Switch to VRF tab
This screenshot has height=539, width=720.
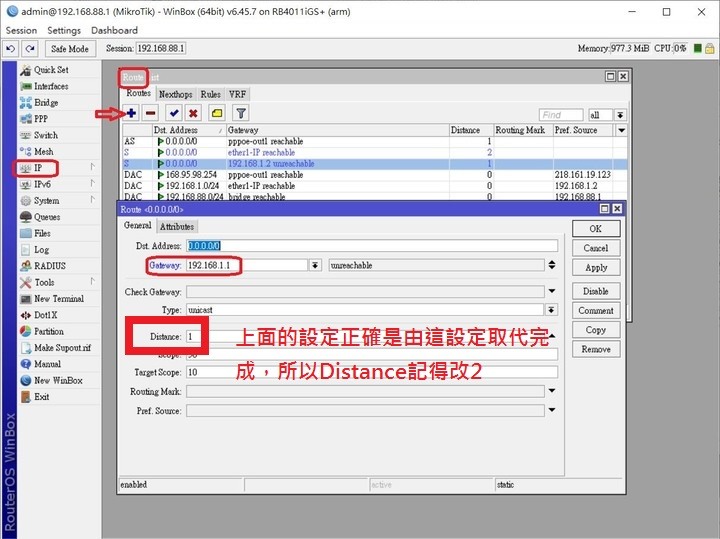pos(237,94)
